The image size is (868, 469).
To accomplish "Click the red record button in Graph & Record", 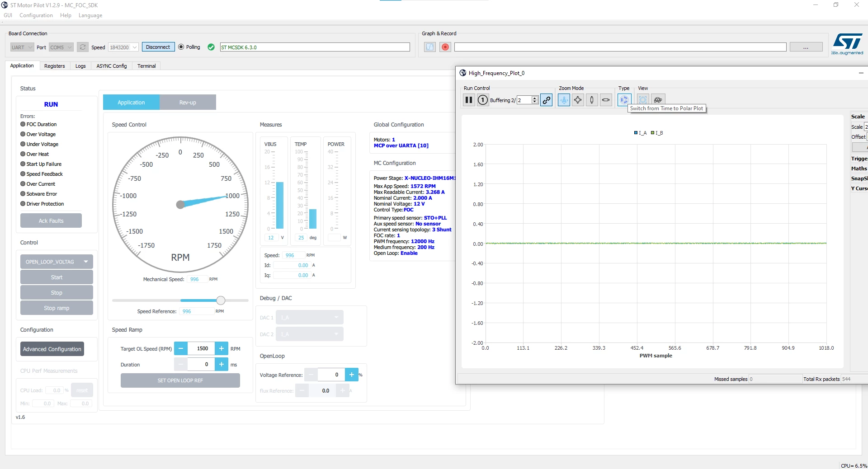I will tap(445, 47).
